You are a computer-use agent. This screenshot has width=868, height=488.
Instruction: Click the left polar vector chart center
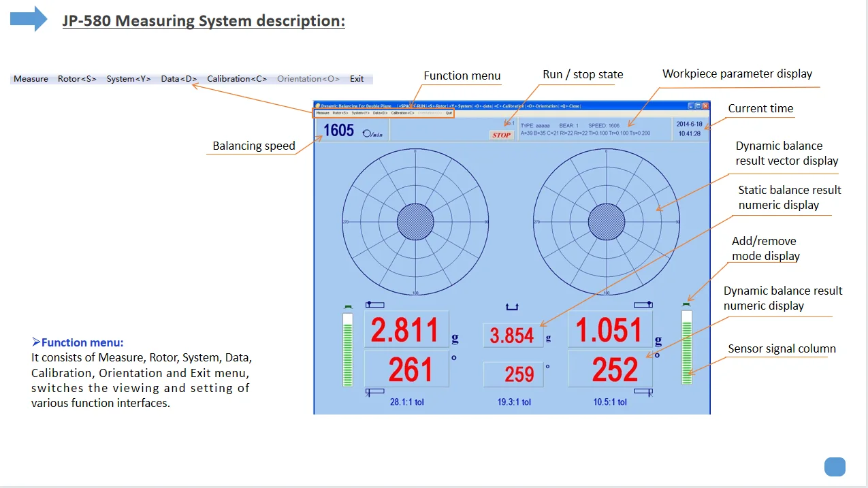tap(415, 222)
